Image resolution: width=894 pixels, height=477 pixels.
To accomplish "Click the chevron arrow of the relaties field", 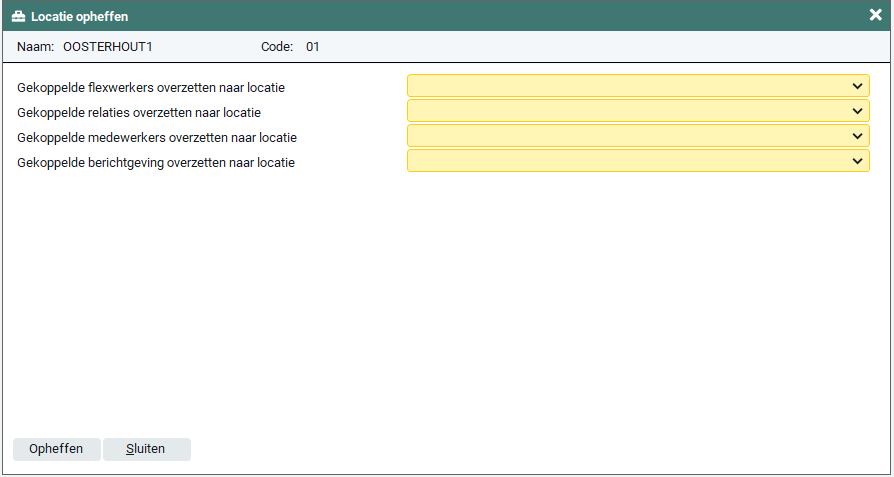I will [x=857, y=111].
